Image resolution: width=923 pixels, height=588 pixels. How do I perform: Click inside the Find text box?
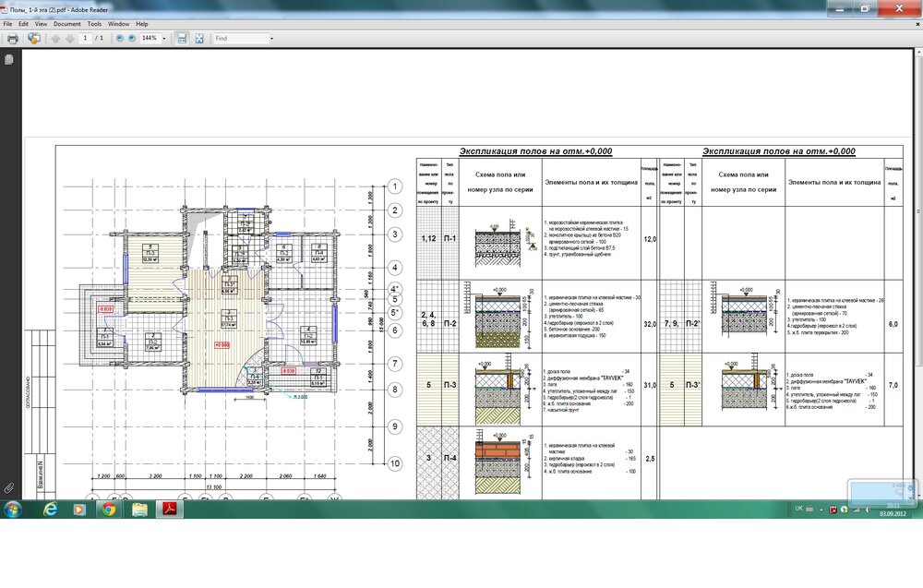coord(239,39)
